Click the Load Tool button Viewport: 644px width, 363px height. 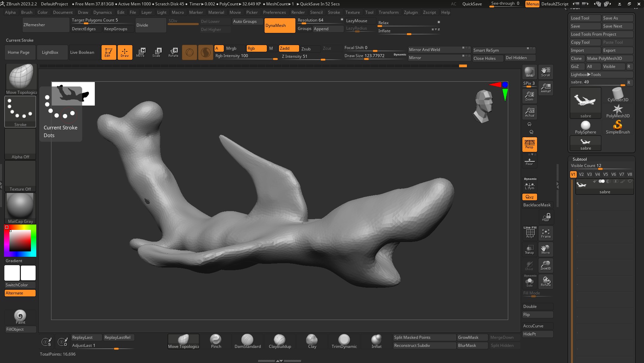[585, 18]
